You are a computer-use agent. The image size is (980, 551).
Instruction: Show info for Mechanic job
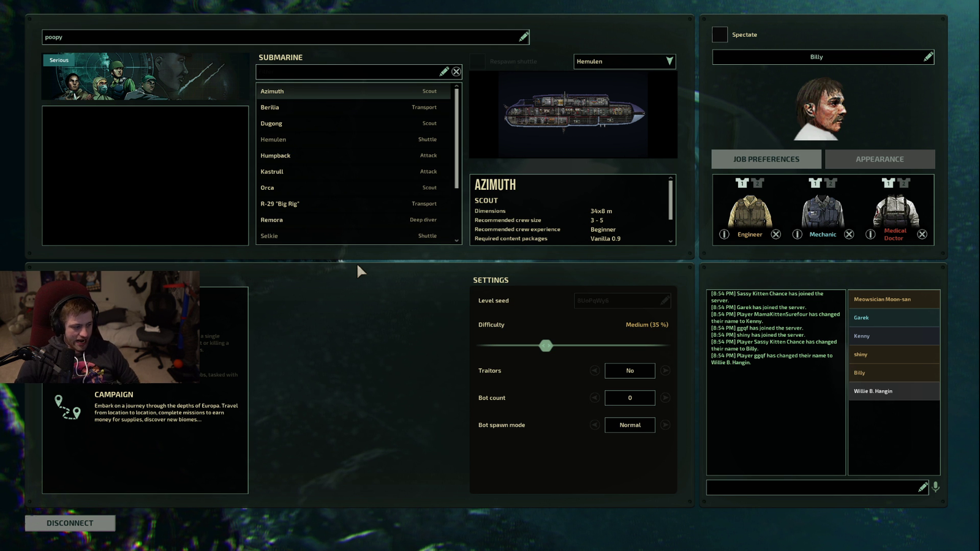pos(797,234)
